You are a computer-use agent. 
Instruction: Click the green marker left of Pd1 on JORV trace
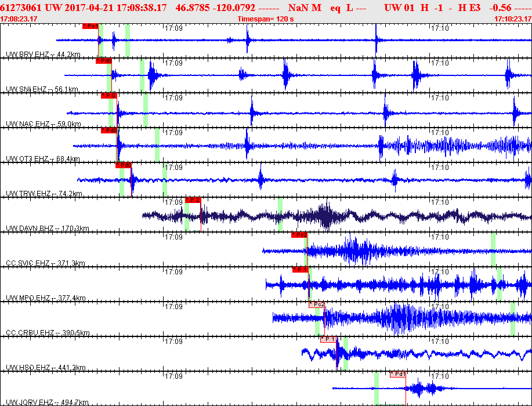point(377,388)
